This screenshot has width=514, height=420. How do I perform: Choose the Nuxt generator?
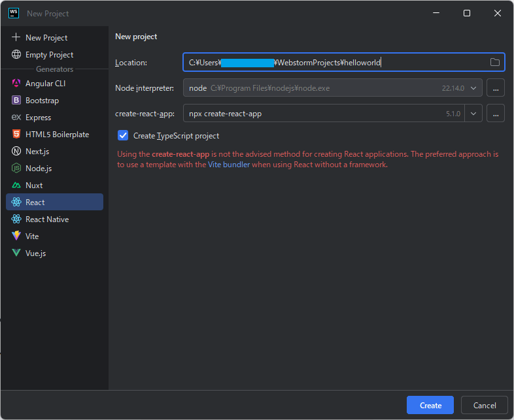click(54, 186)
